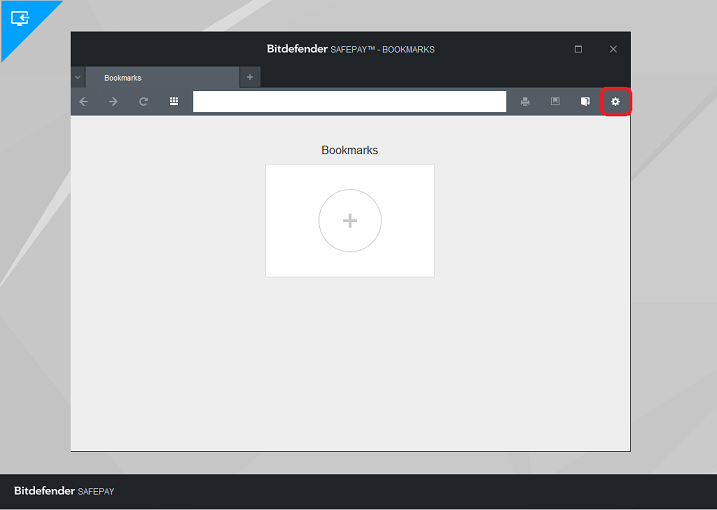717x510 pixels.
Task: Reload the page with refresh icon
Action: [x=144, y=102]
